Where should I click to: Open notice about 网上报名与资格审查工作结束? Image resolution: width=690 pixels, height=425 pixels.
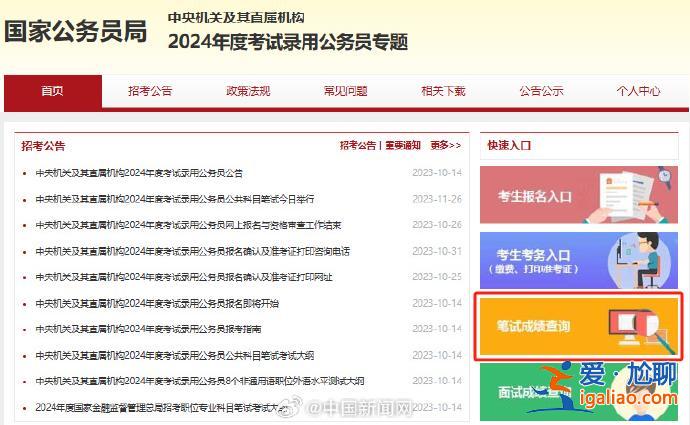pyautogui.click(x=188, y=225)
